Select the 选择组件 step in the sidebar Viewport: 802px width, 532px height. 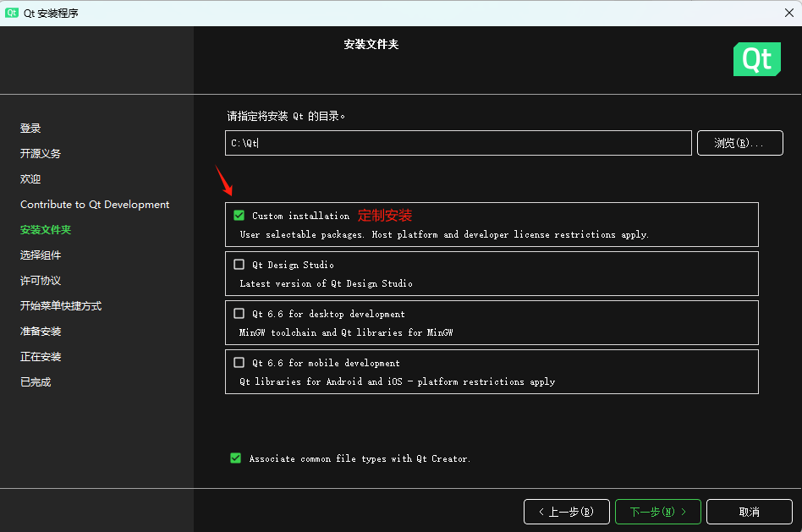(41, 255)
